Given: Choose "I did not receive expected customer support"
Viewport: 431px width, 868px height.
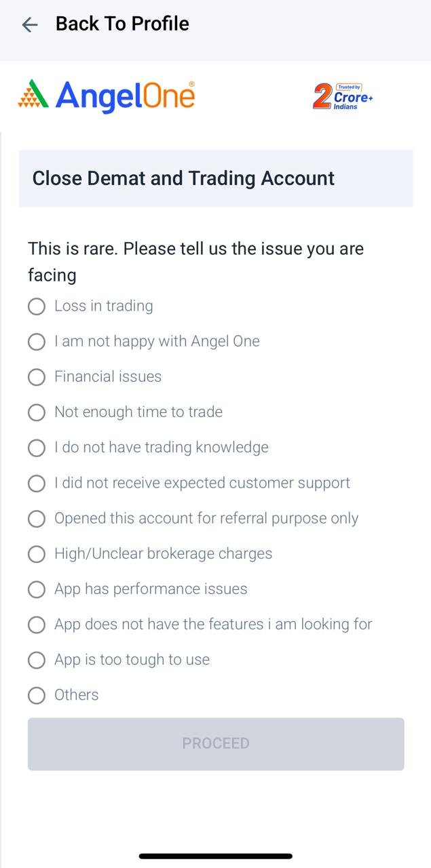Looking at the screenshot, I should [x=37, y=484].
